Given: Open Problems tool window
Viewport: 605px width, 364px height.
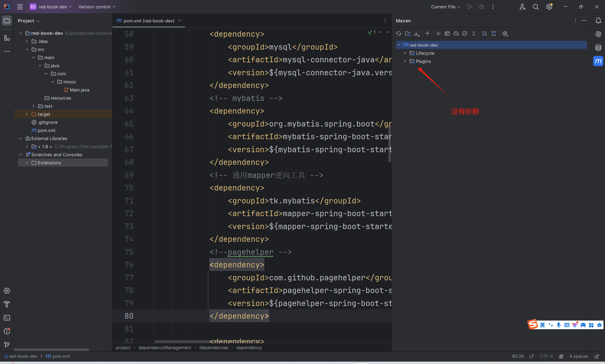Looking at the screenshot, I should pos(7,331).
